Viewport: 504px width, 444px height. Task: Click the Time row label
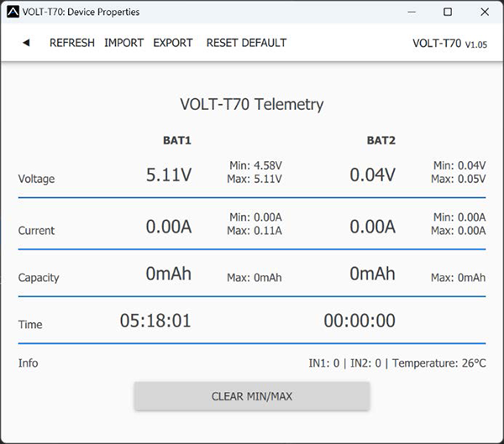[x=30, y=325]
